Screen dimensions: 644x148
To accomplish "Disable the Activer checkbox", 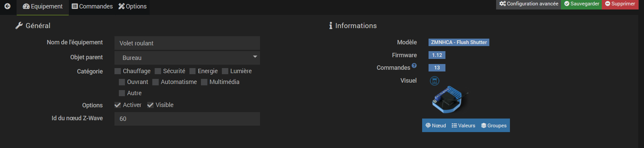I will click(x=118, y=105).
